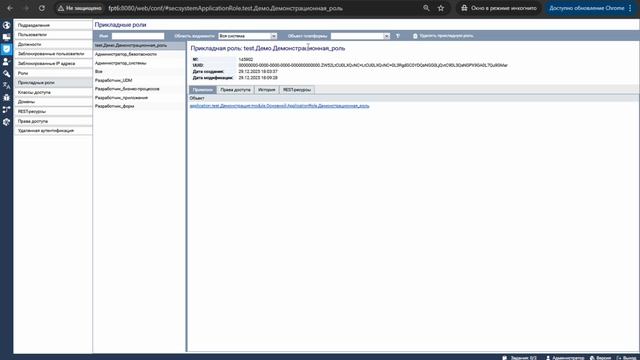Viewport: 640px width, 360px height.
Task: Open the application object link
Action: point(280,106)
